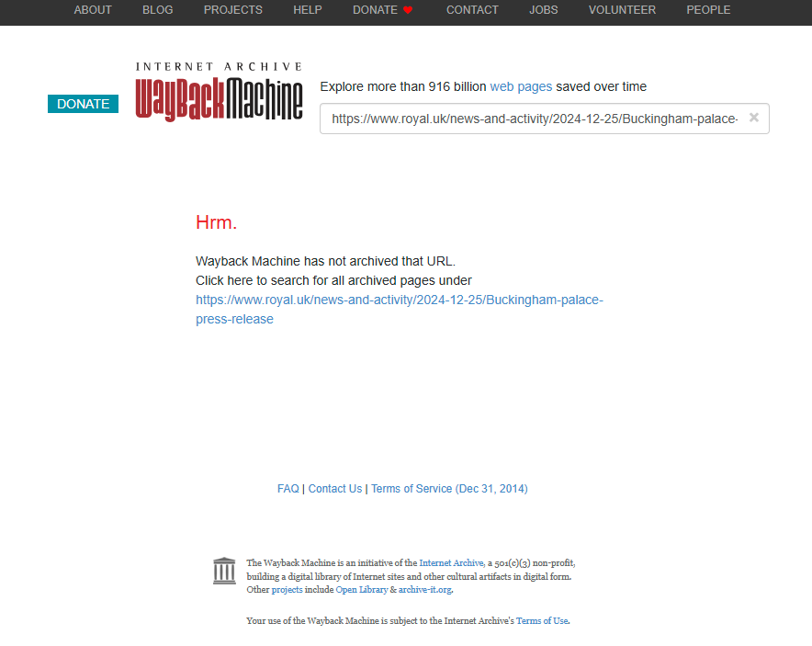Open PROJECTS in the top navigation
The width and height of the screenshot is (812, 646).
coord(233,10)
